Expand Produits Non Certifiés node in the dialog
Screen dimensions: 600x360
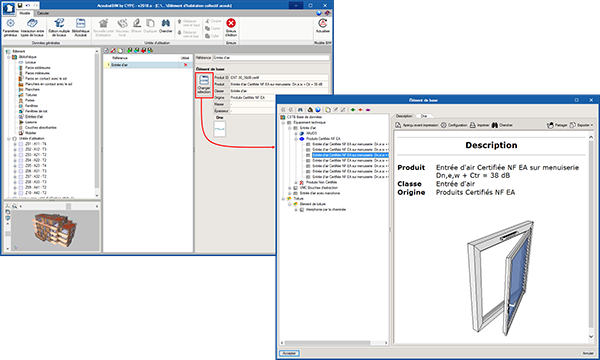[296, 182]
